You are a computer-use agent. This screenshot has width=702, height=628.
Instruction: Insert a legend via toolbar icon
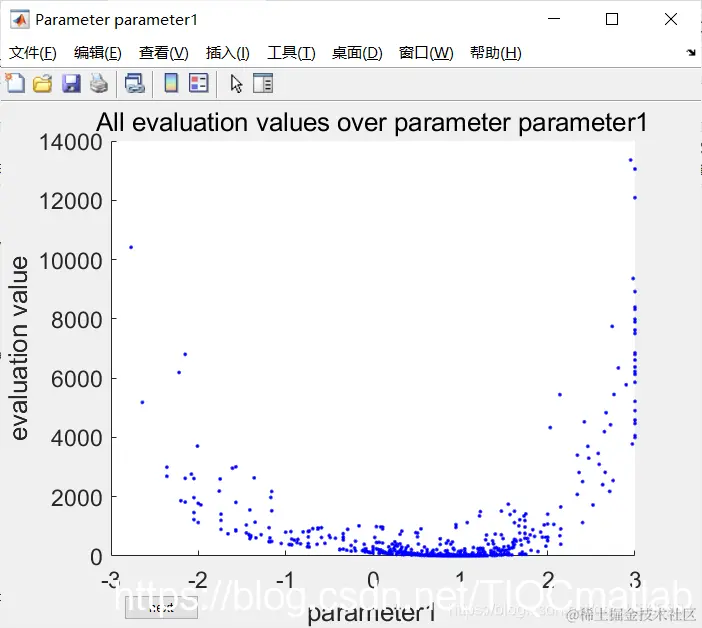click(199, 83)
